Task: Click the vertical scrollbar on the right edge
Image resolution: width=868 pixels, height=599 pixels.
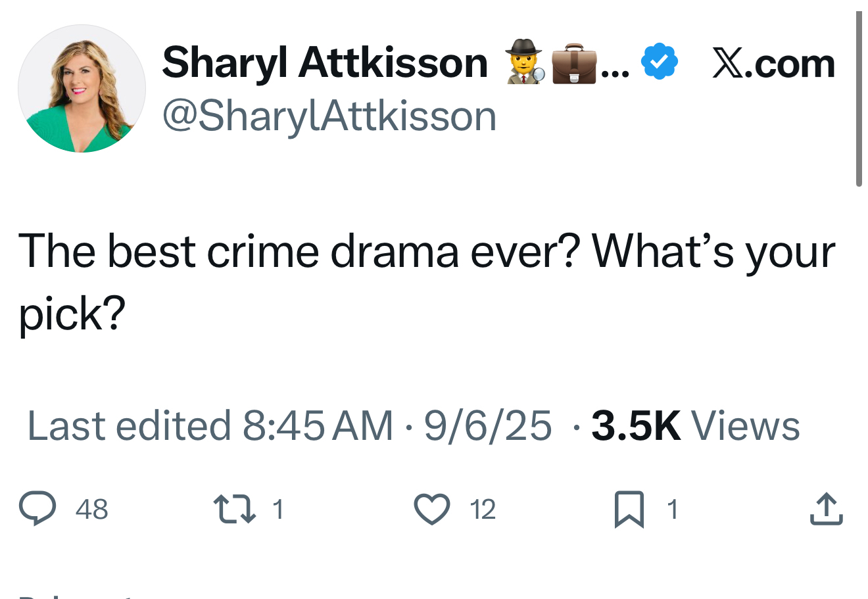Action: tap(858, 99)
